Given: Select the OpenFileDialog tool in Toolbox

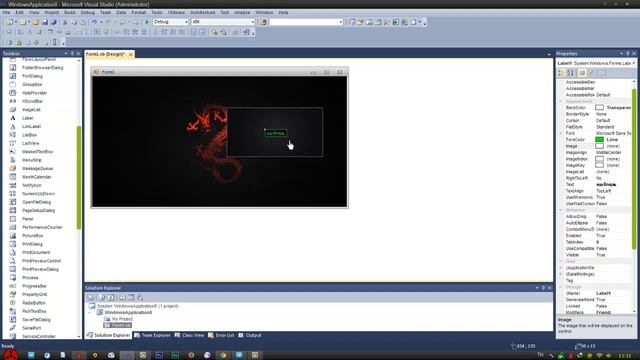Looking at the screenshot, I should point(36,202).
